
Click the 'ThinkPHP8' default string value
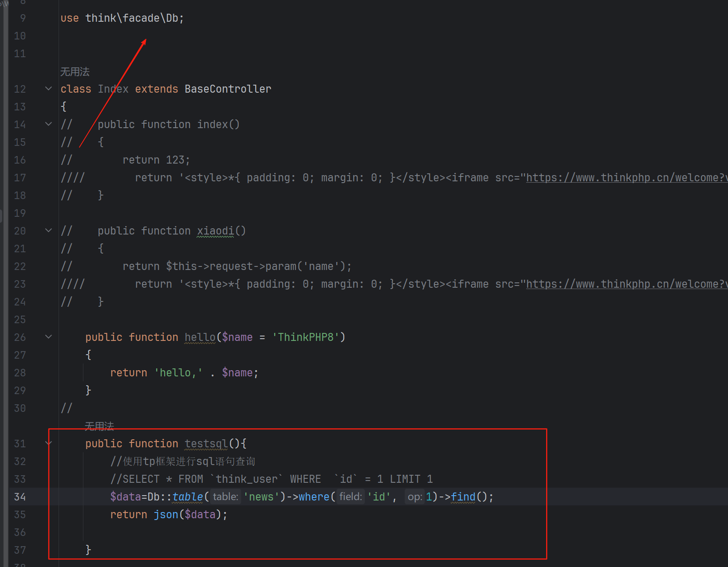click(x=306, y=337)
